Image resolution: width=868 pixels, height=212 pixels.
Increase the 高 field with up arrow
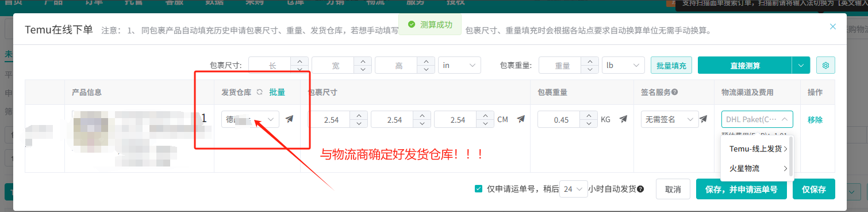pos(426,62)
